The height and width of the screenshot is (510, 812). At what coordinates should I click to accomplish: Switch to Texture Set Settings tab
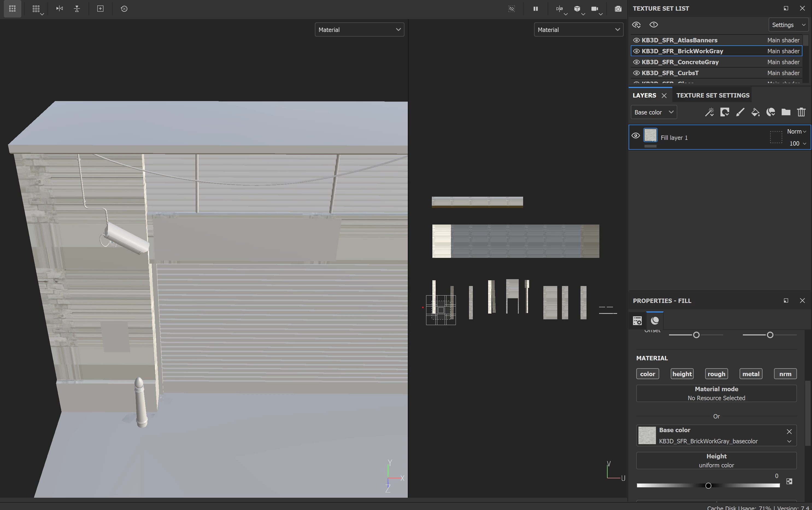[x=713, y=95]
